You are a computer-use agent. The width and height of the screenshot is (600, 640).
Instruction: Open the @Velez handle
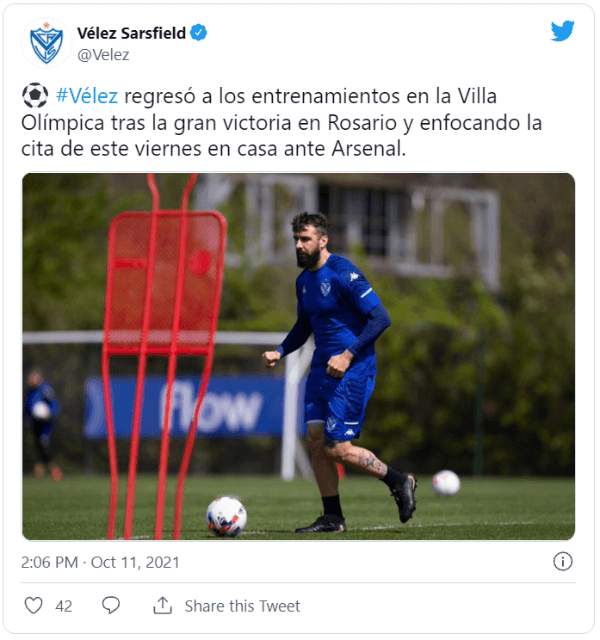(103, 55)
